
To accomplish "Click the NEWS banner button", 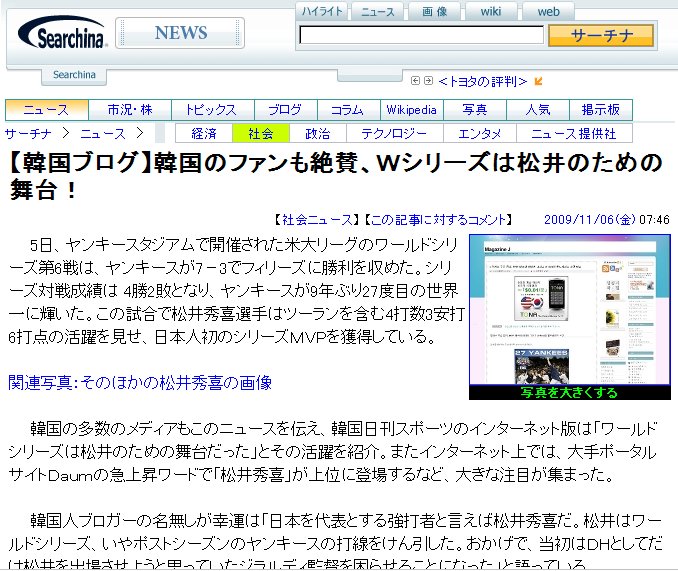I will 180,33.
